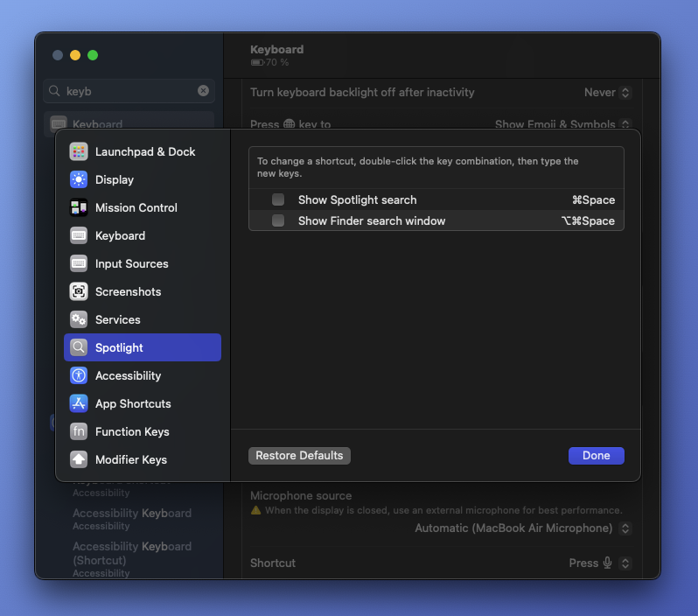Pick the Keyboard category icon in shortcuts list
The height and width of the screenshot is (616, 698).
click(79, 235)
